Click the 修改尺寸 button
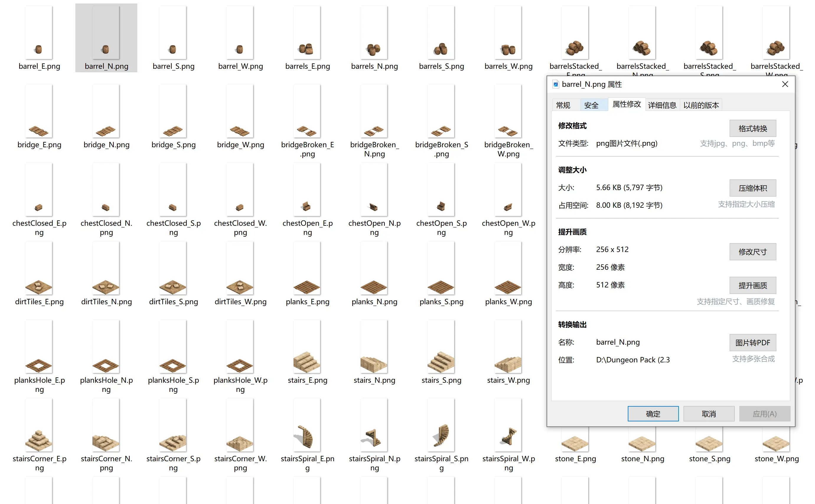The height and width of the screenshot is (504, 815). (x=753, y=252)
